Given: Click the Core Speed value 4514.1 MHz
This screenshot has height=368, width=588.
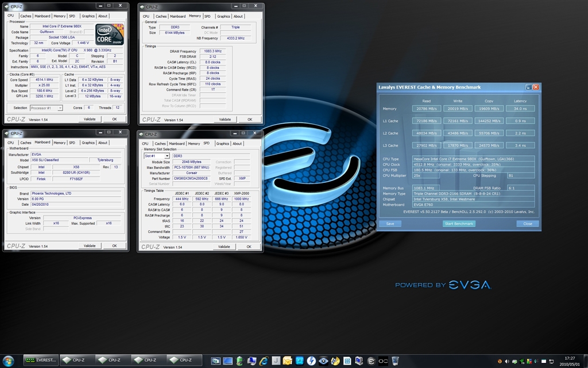Looking at the screenshot, I should [44, 79].
